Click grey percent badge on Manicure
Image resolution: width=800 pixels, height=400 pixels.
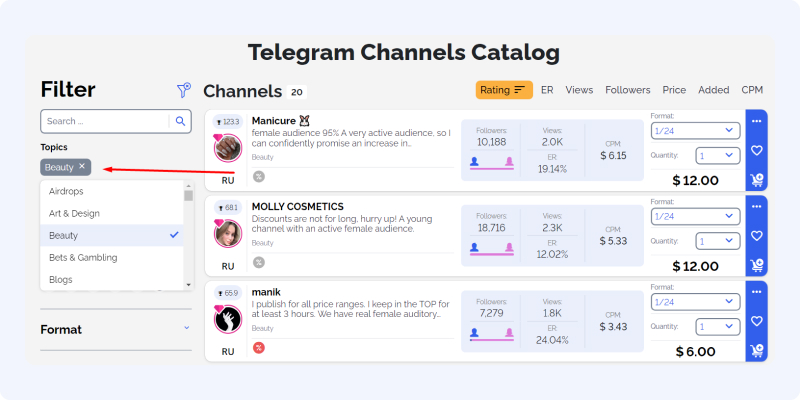pos(259,177)
